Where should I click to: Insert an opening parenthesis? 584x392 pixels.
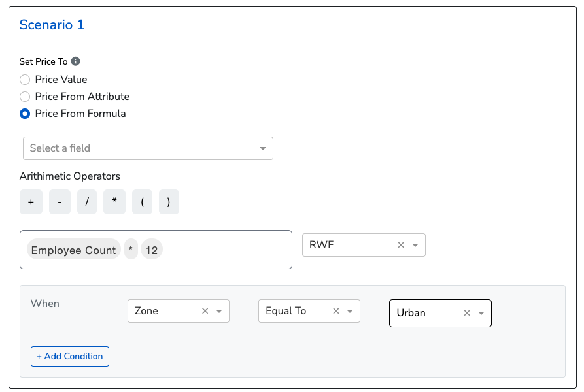tap(142, 203)
